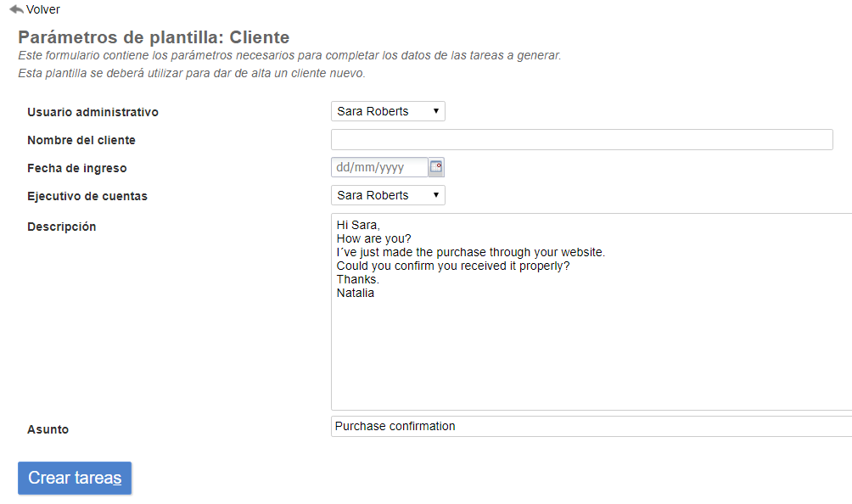Click the Fecha de ingreso label
Viewport: 852px width, 504px height.
(x=77, y=168)
